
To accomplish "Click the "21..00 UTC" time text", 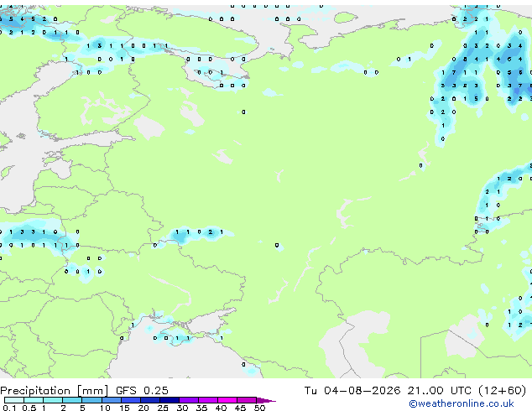I will coord(440,390).
